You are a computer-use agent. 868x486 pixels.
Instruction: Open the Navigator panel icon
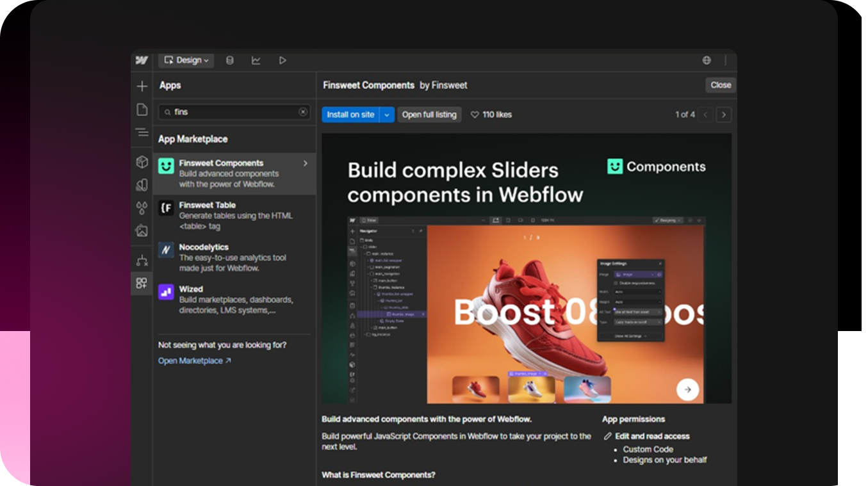pos(142,133)
